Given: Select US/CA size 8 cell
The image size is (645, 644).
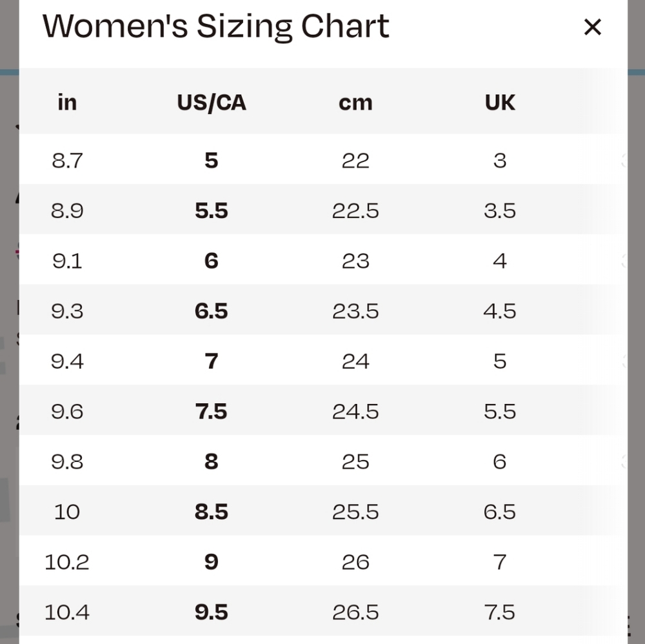Looking at the screenshot, I should coord(212,461).
